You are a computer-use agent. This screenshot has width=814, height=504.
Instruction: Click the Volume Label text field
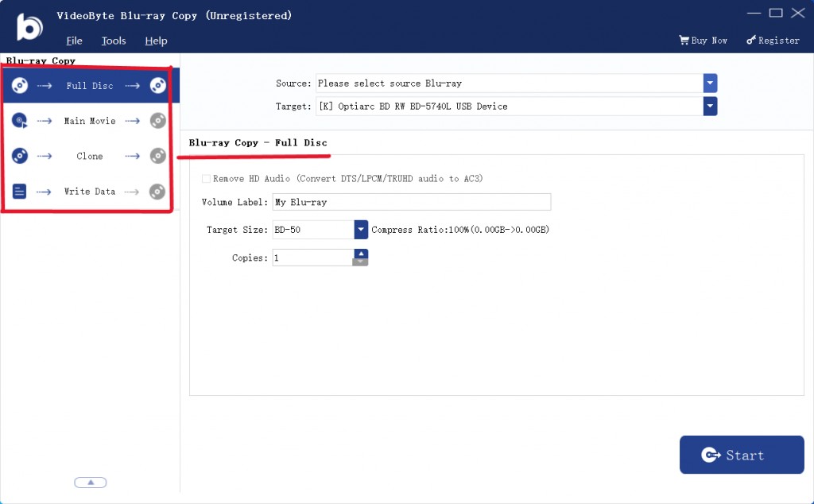pos(412,202)
